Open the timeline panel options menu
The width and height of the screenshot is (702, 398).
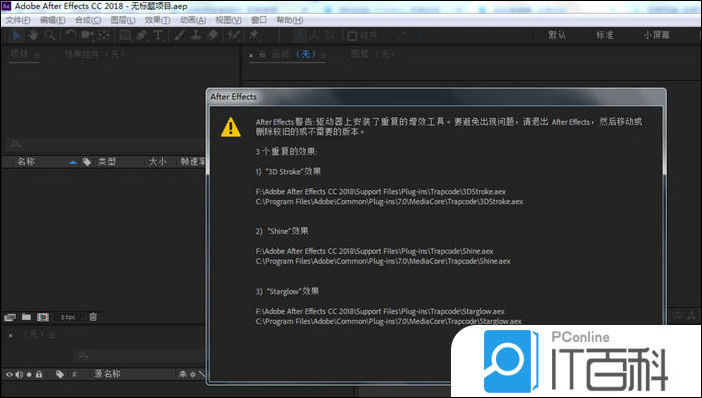(x=52, y=335)
